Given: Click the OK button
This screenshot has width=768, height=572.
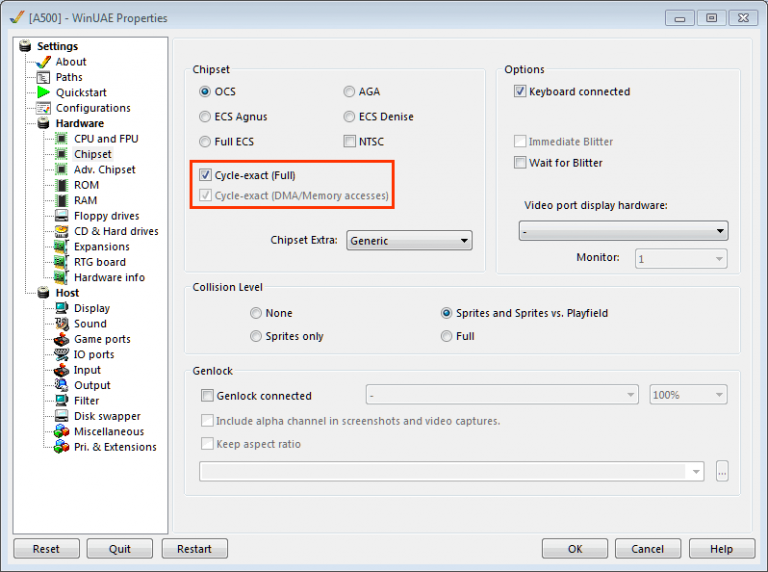Looking at the screenshot, I should point(574,549).
